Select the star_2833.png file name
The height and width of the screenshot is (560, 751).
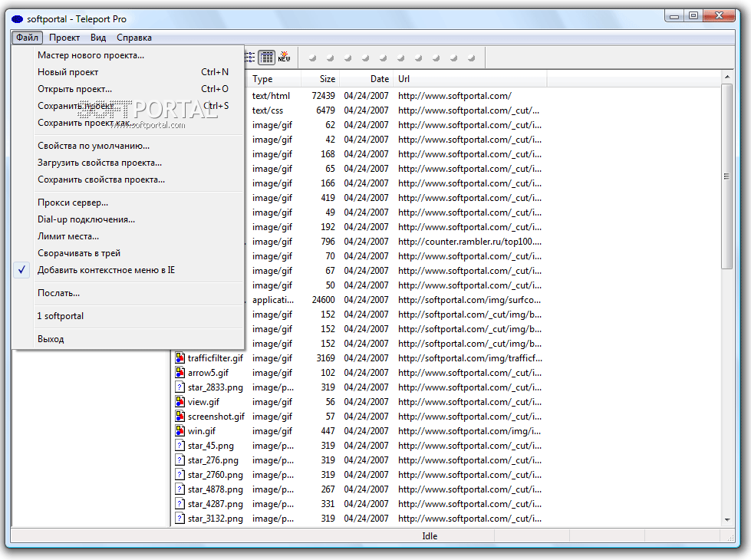coord(216,387)
